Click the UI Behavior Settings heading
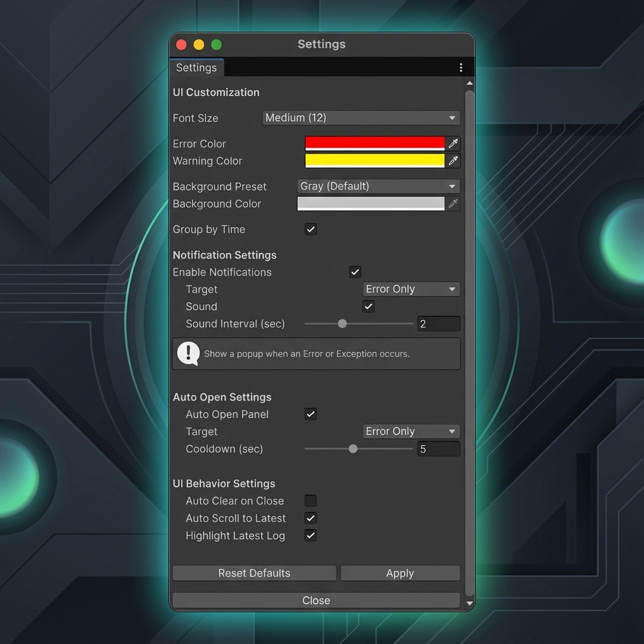This screenshot has height=644, width=644. (x=224, y=484)
